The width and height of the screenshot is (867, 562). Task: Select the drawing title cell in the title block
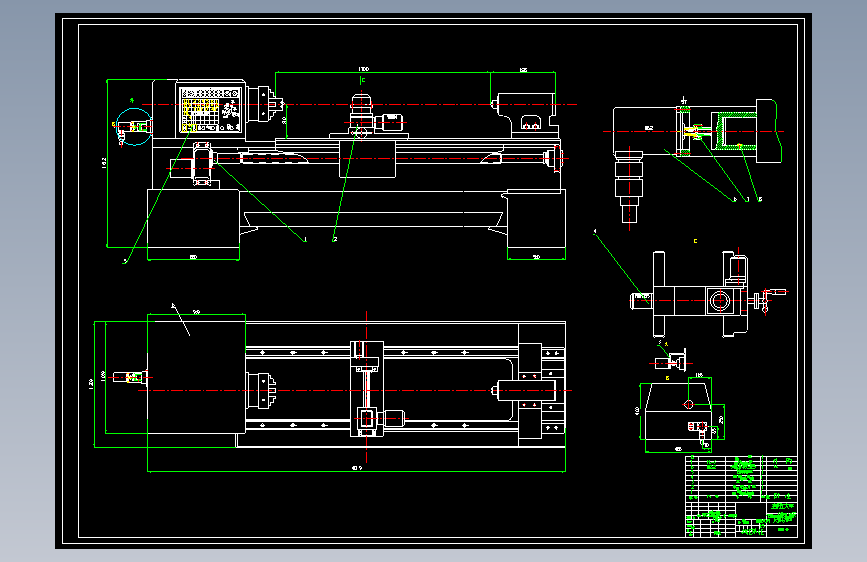782,517
